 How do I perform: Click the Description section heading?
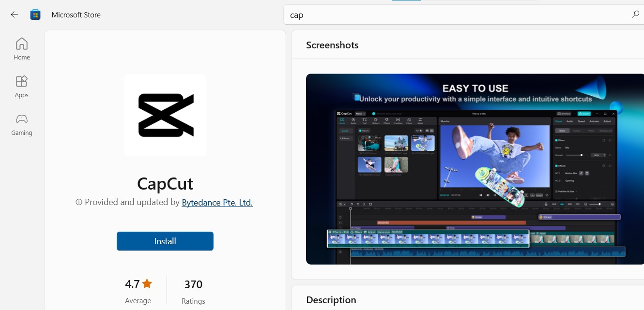click(x=331, y=300)
